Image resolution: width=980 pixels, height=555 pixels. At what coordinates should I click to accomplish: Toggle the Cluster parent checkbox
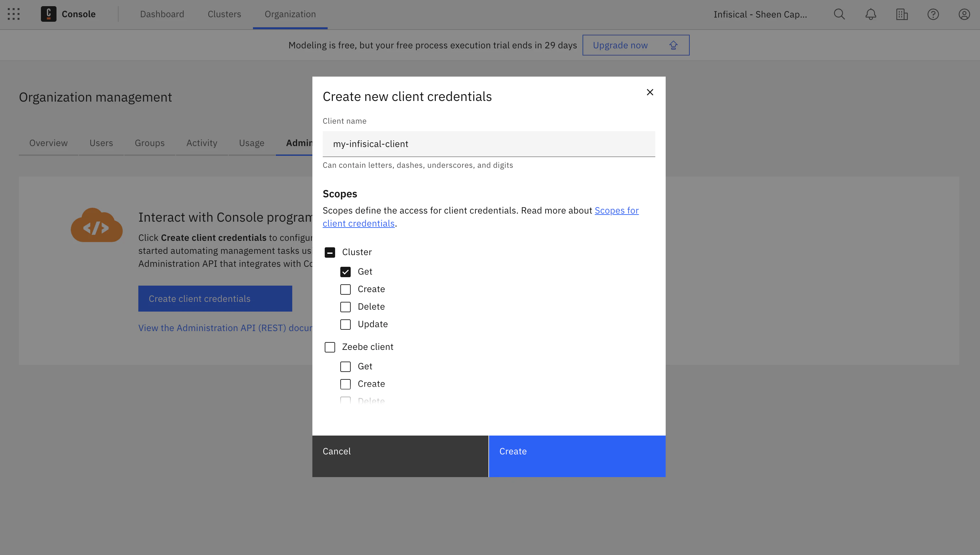coord(330,252)
